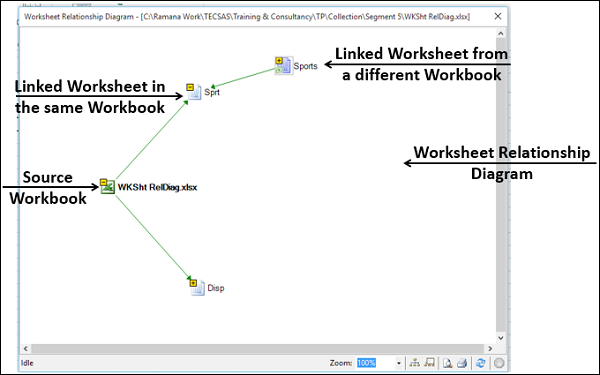Open print preview of the diagram
The image size is (600, 375).
click(447, 362)
